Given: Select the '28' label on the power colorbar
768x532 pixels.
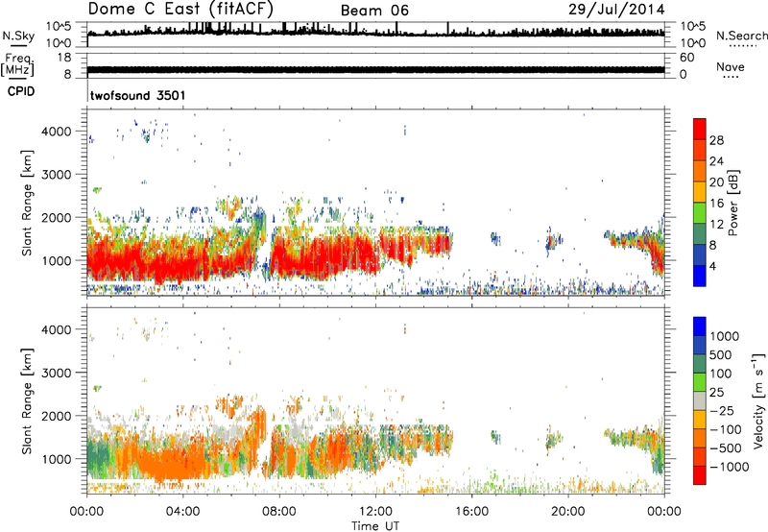Looking at the screenshot, I should click(x=716, y=140).
